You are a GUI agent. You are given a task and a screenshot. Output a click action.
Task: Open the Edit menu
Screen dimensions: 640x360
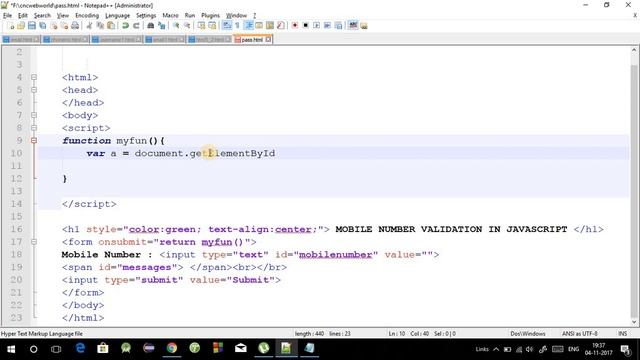(23, 16)
